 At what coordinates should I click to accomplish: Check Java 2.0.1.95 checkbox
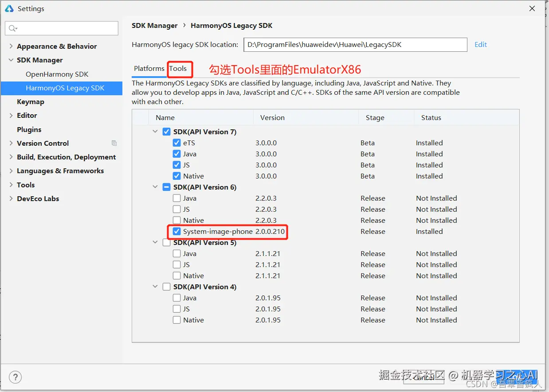click(176, 298)
